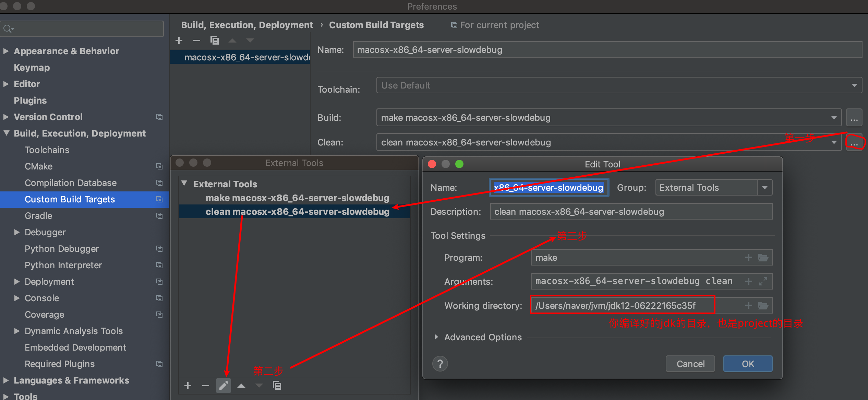The height and width of the screenshot is (400, 868).
Task: Click copy icon in External Tools toolbar
Action: (277, 386)
